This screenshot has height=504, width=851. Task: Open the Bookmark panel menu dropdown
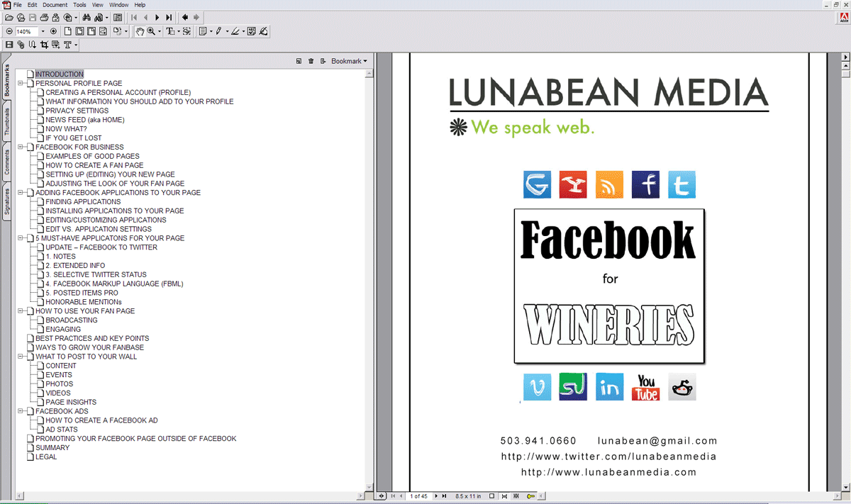point(349,61)
